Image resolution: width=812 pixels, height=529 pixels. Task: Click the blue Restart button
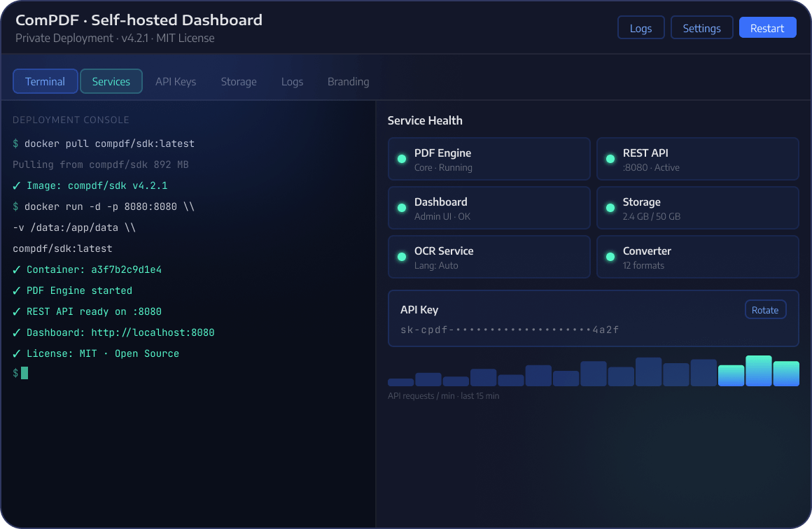(767, 28)
